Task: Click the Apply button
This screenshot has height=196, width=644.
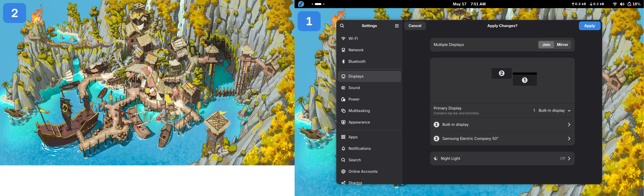Action: pyautogui.click(x=590, y=26)
